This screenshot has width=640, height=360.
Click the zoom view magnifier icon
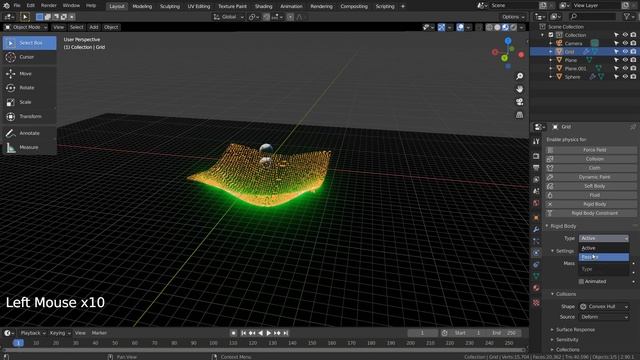coord(520,76)
